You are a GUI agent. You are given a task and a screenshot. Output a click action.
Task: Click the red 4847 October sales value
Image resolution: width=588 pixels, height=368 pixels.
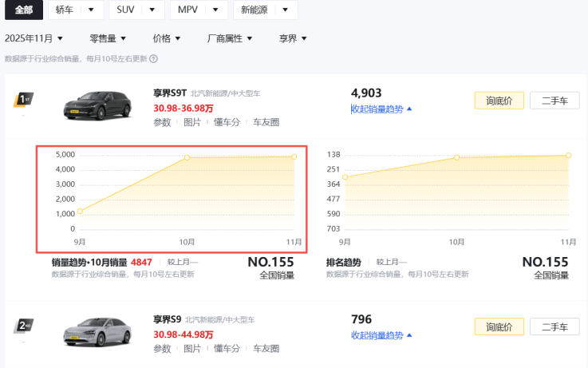[141, 262]
